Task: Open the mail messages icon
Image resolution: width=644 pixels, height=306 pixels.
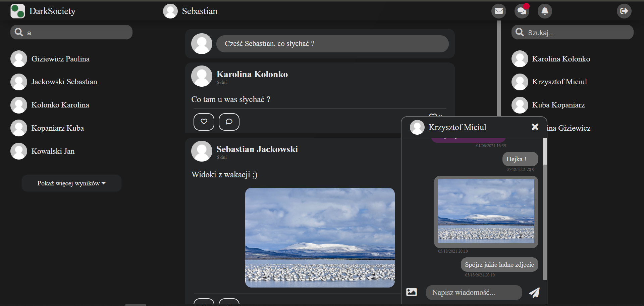Action: coord(499,11)
